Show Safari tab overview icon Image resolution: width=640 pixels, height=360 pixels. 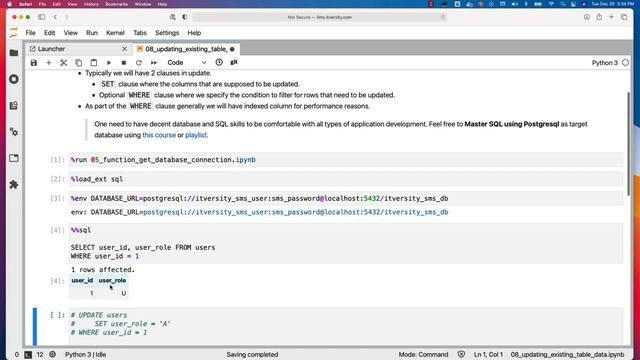coord(624,17)
